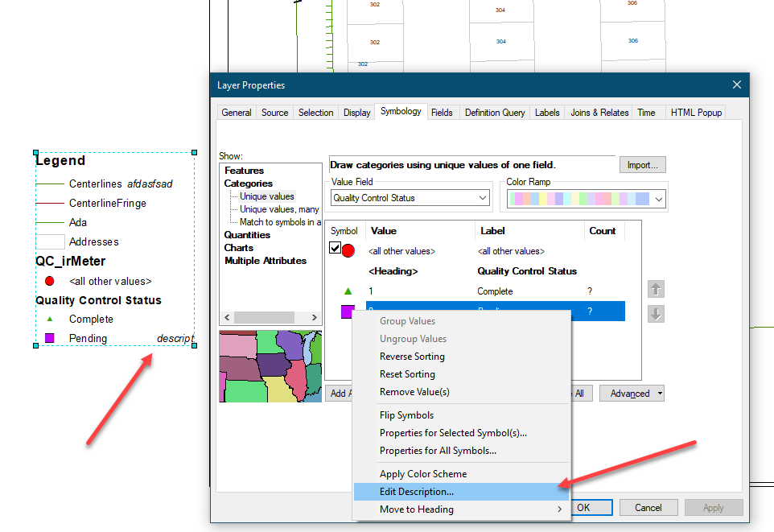Click the red circle symbol for all other values
The width and height of the screenshot is (774, 532).
(x=346, y=250)
